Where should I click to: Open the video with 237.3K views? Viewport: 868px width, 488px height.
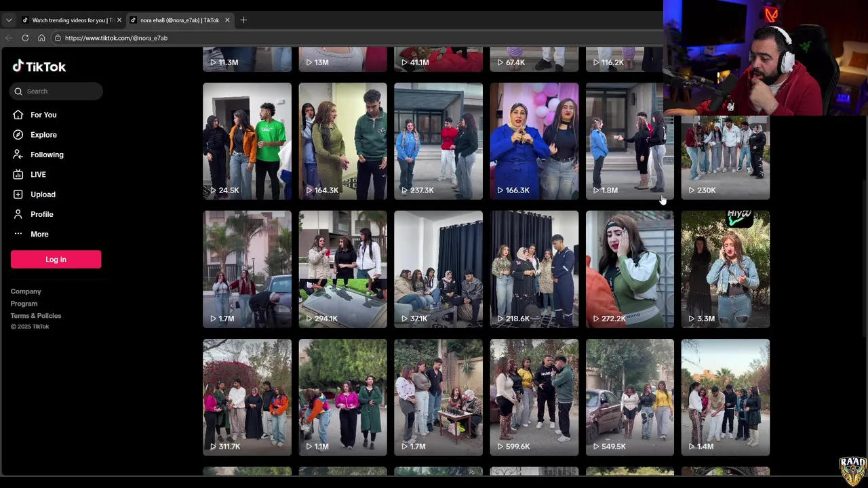click(438, 141)
